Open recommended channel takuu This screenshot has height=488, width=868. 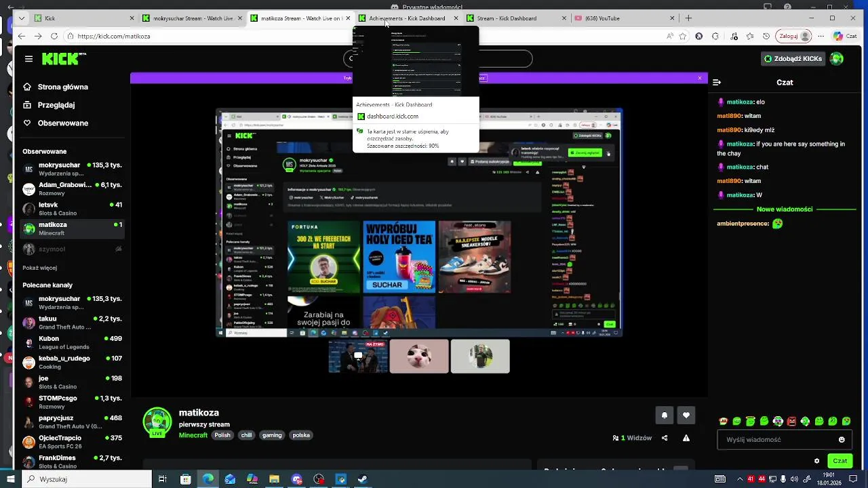(x=71, y=323)
